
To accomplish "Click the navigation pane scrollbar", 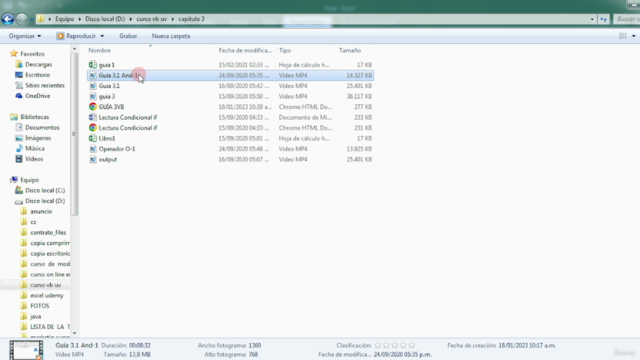I will coord(74,134).
